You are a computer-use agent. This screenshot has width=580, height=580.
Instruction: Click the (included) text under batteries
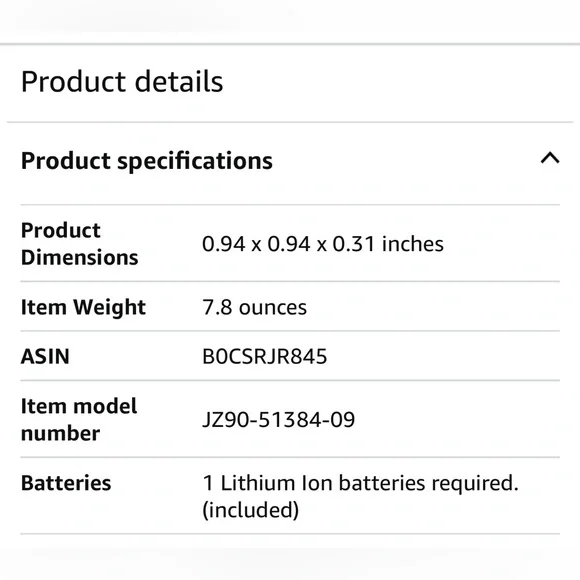(251, 510)
